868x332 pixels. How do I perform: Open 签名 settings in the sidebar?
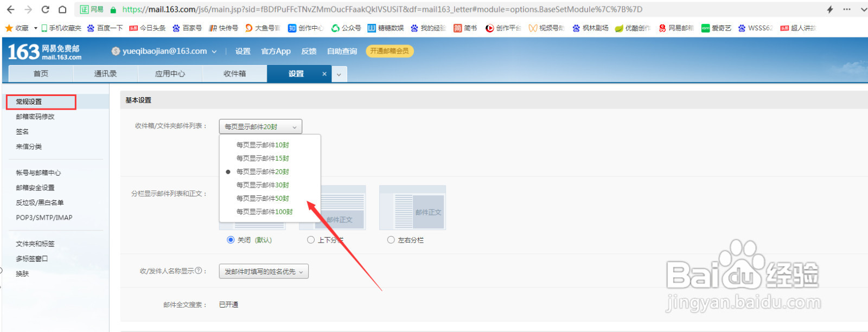click(x=22, y=132)
